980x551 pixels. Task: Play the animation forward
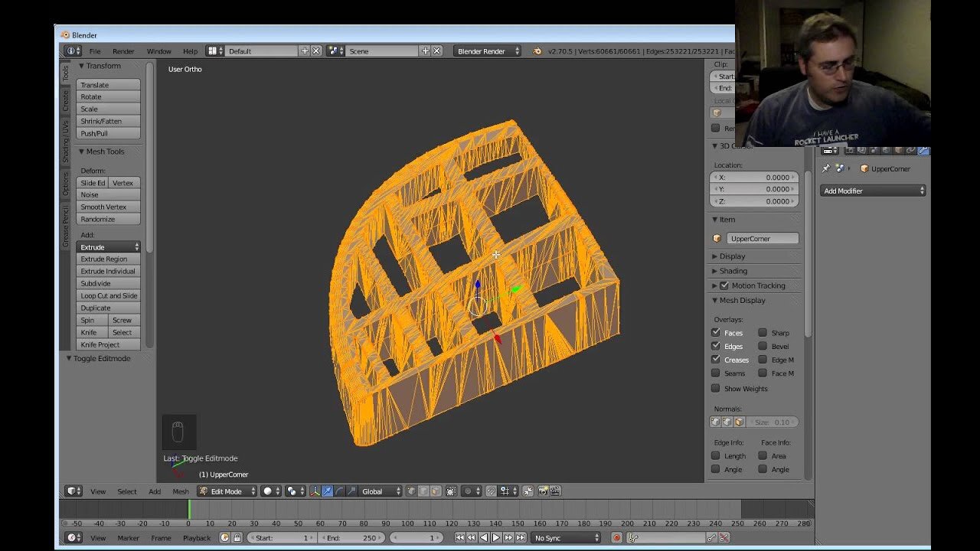496,538
